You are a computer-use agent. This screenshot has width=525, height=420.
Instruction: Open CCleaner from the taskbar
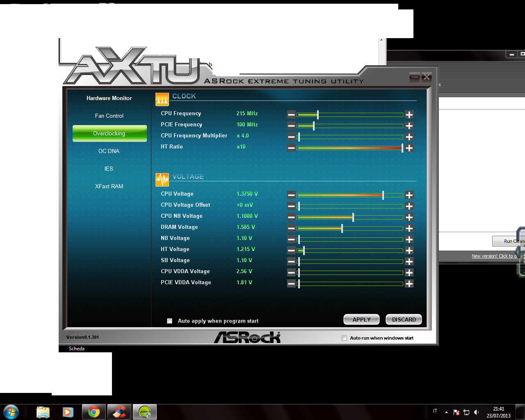point(119,412)
